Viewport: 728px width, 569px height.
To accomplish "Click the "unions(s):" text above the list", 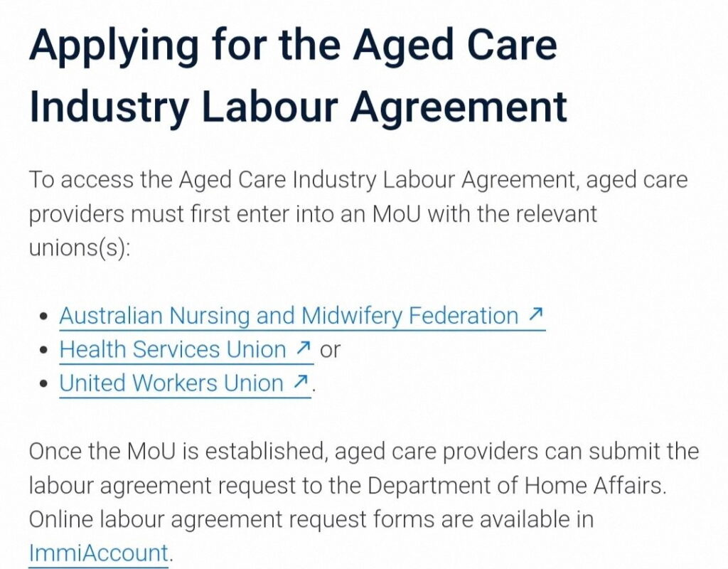I will [x=80, y=249].
